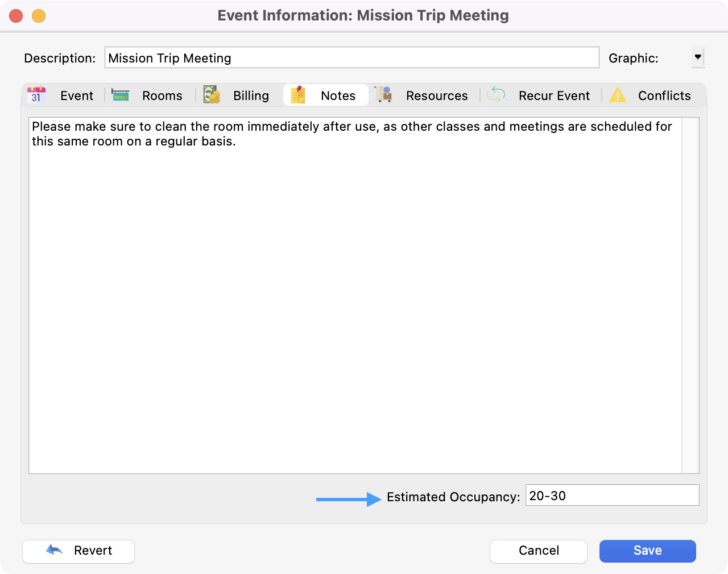728x574 pixels.
Task: Click inside the notes text area
Action: (x=355, y=296)
